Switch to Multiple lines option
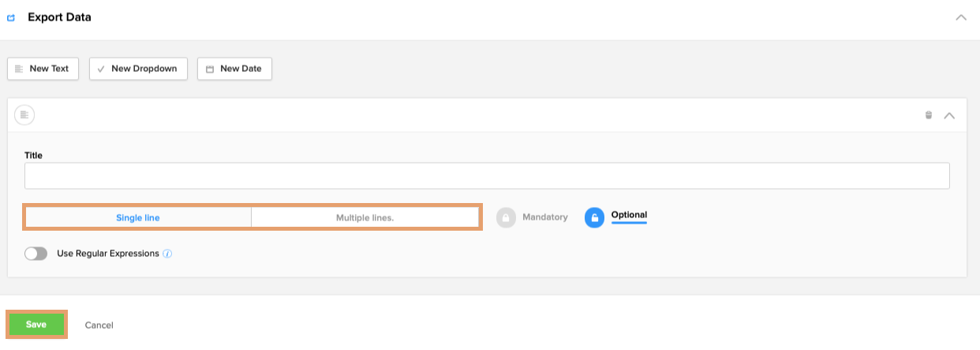This screenshot has height=350, width=980. [x=365, y=217]
